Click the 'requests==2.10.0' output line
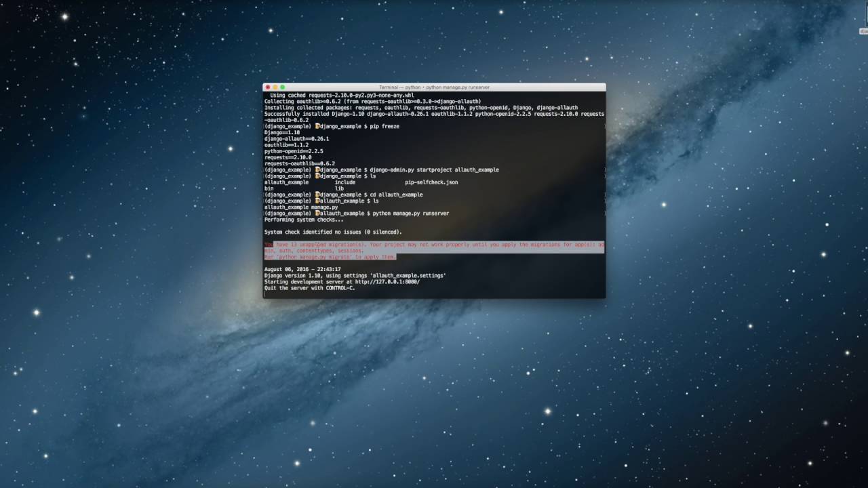Image resolution: width=868 pixels, height=488 pixels. pyautogui.click(x=288, y=157)
